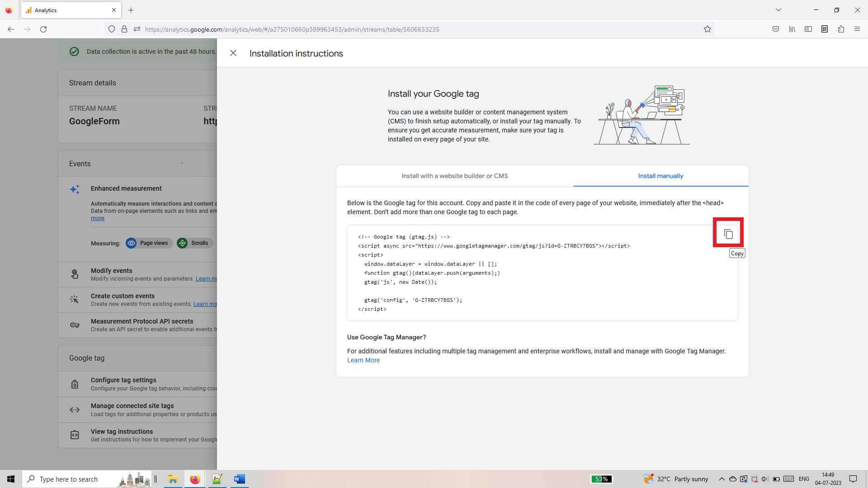Open the Firefox extensions icon

click(x=841, y=29)
